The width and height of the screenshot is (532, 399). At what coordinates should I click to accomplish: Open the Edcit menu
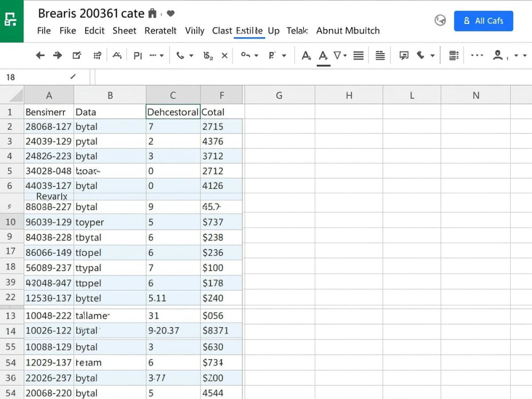[94, 30]
